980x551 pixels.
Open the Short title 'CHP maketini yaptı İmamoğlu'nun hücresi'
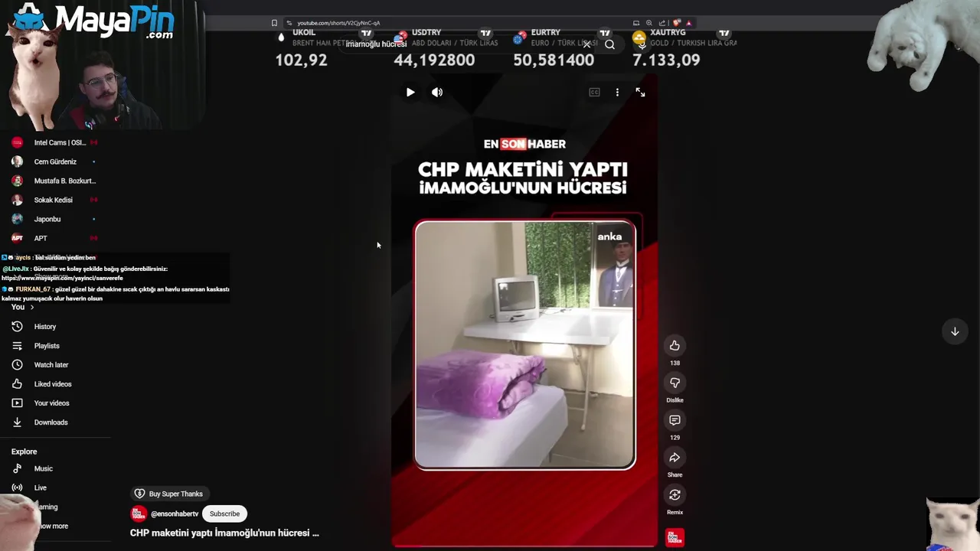(224, 533)
